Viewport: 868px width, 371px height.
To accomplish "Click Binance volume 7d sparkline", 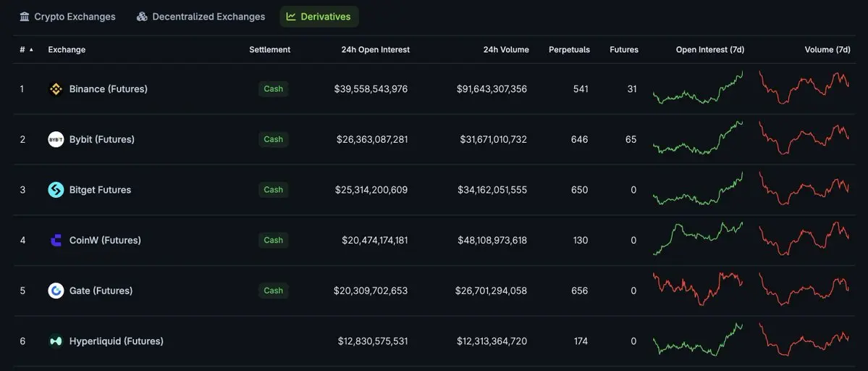I will (x=804, y=88).
